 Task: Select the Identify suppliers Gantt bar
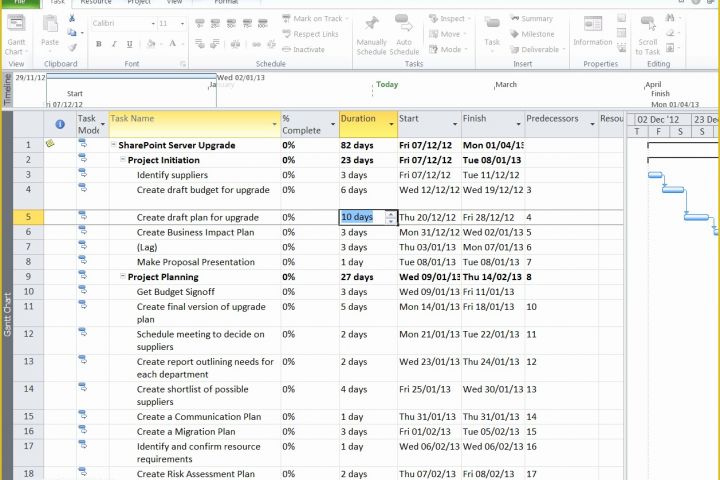tap(655, 175)
